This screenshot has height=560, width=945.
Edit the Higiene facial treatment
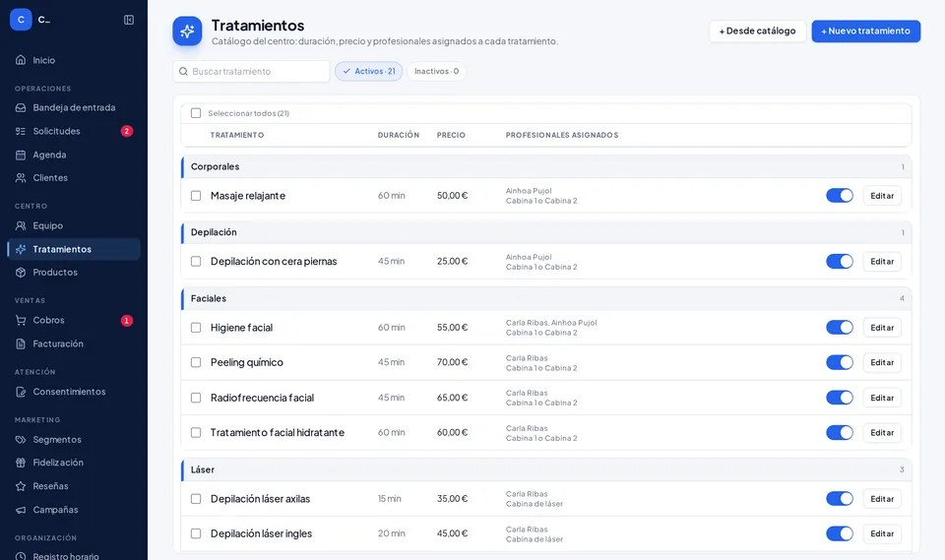pyautogui.click(x=882, y=328)
